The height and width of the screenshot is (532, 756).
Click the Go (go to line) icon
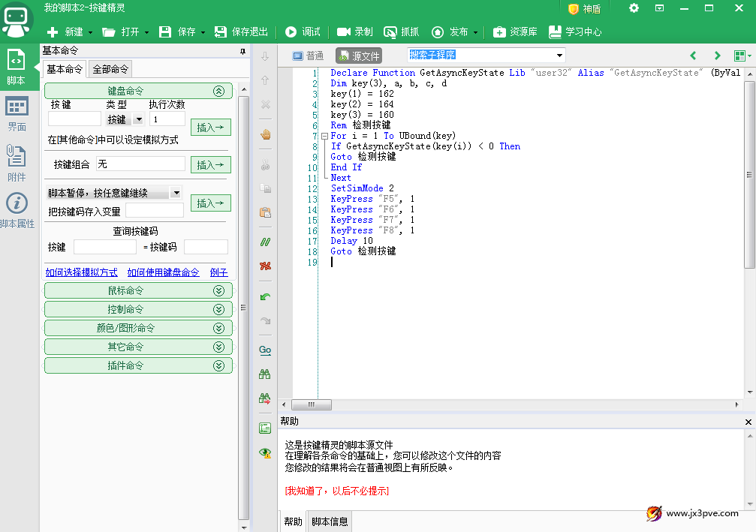(265, 350)
